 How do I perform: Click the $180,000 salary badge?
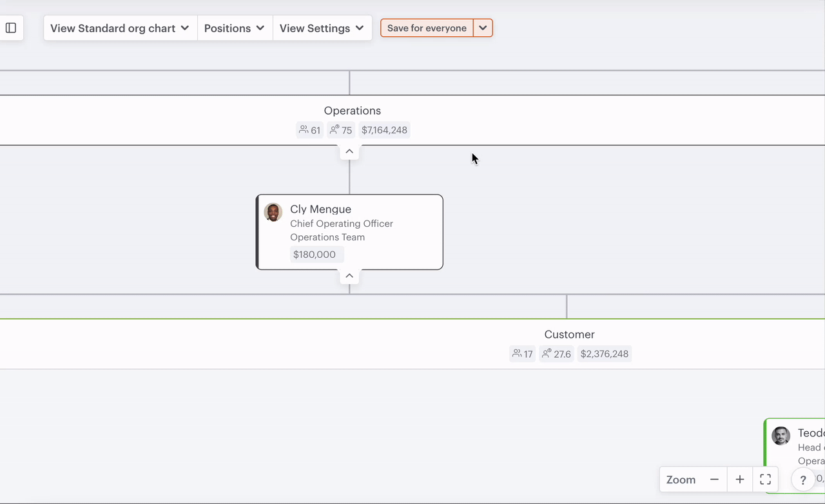pos(315,255)
